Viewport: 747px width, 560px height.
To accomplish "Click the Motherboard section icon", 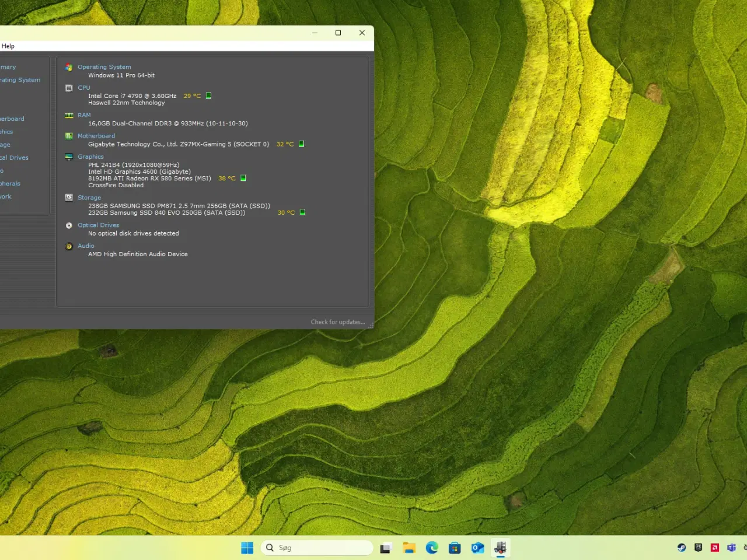I will [69, 136].
